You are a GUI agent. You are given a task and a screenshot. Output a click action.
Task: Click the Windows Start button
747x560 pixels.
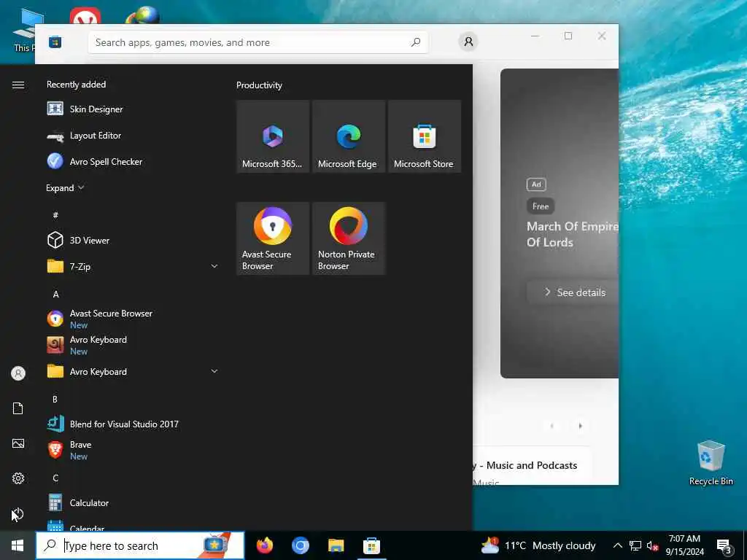pos(18,545)
